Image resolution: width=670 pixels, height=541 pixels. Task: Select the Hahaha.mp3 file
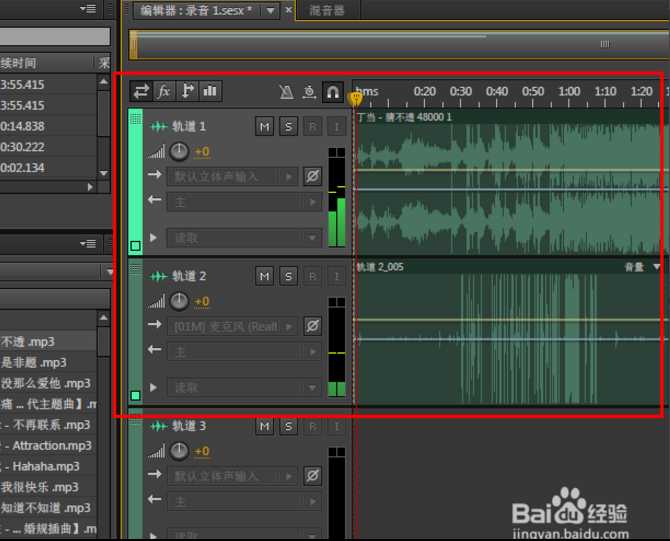[46, 466]
